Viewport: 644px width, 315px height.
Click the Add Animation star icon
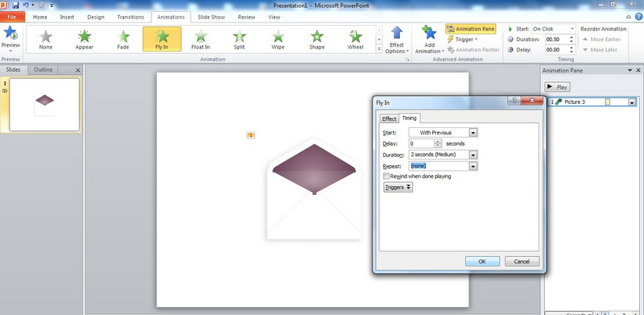429,33
